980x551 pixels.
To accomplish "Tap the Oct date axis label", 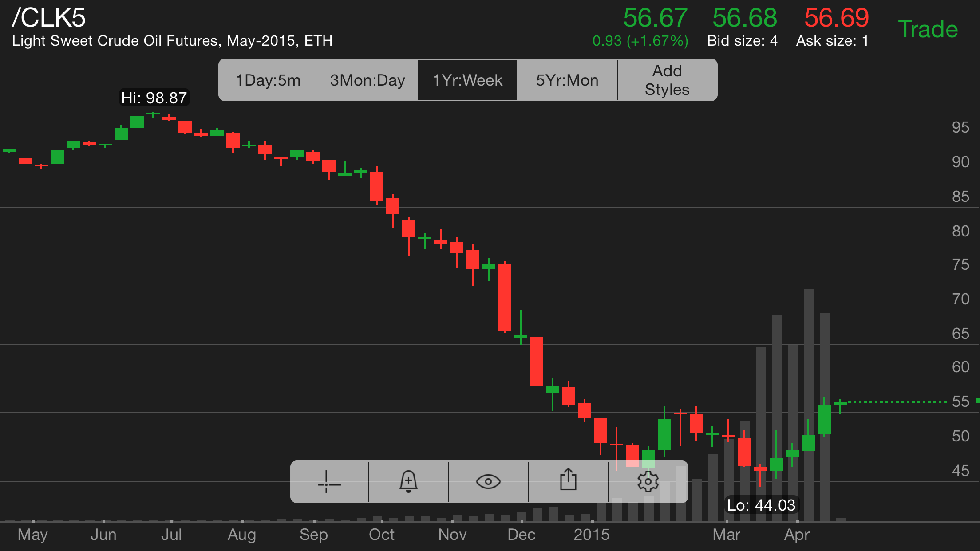I will coord(382,535).
